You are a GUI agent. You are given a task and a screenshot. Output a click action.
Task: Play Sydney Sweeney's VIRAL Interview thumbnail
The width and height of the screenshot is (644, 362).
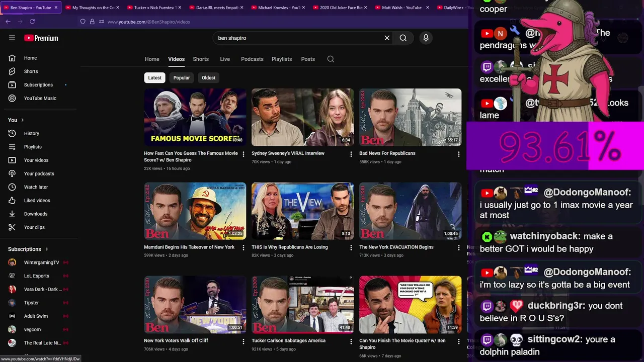pyautogui.click(x=302, y=117)
